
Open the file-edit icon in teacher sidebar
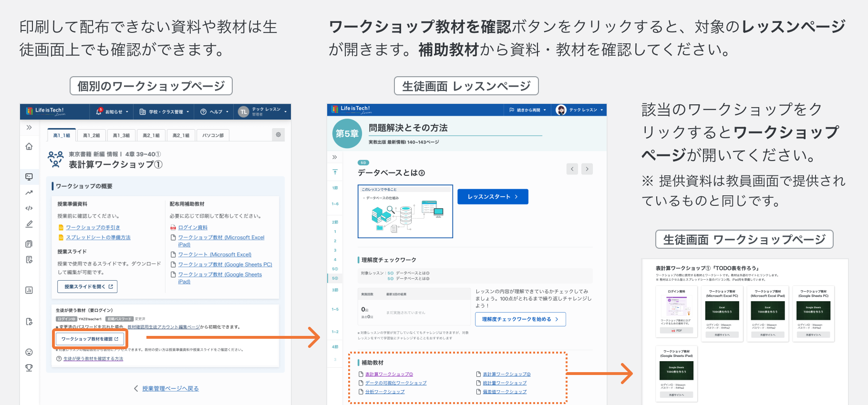[x=29, y=322]
